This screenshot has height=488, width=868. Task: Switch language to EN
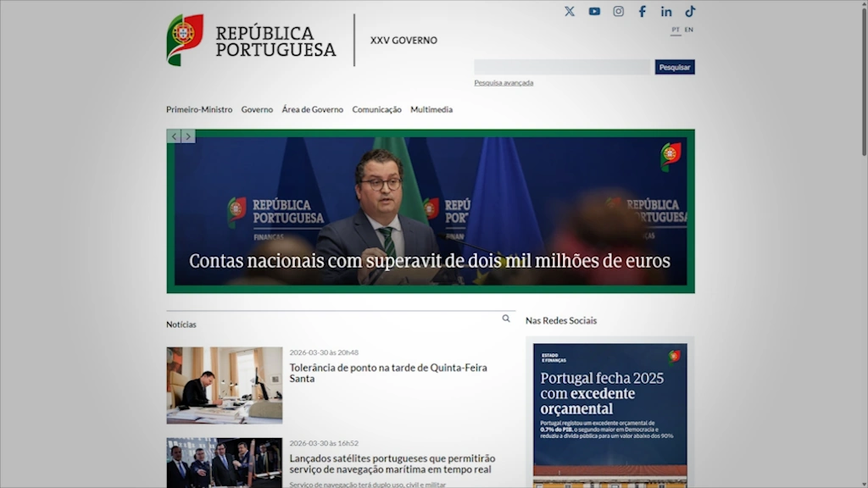pos(689,30)
